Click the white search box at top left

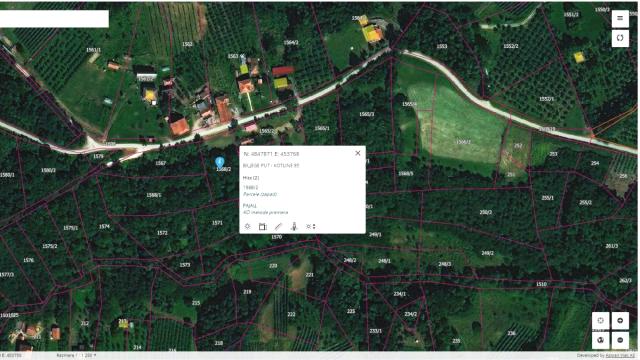(x=54, y=19)
